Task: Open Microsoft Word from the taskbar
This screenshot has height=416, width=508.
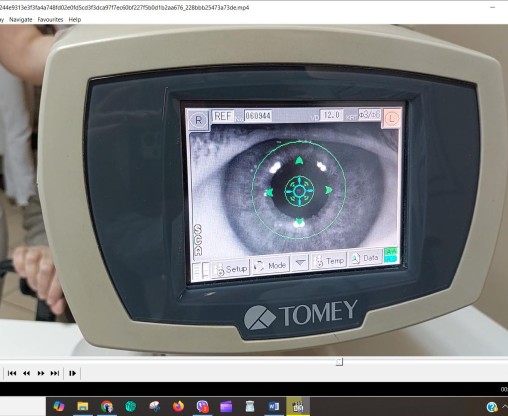Action: pos(274,406)
